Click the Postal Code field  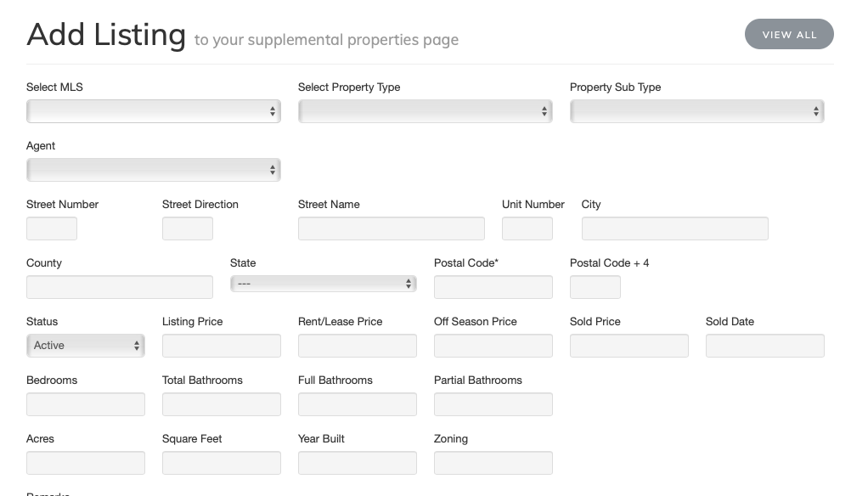493,287
